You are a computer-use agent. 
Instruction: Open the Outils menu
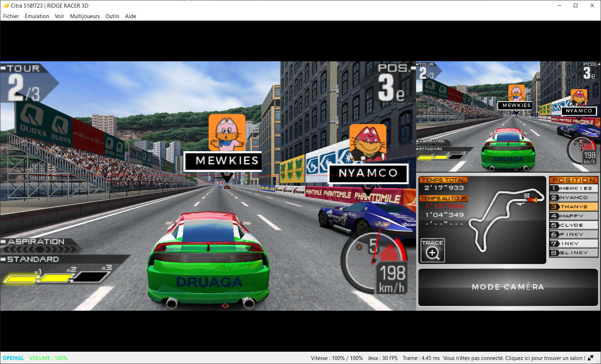coord(112,16)
